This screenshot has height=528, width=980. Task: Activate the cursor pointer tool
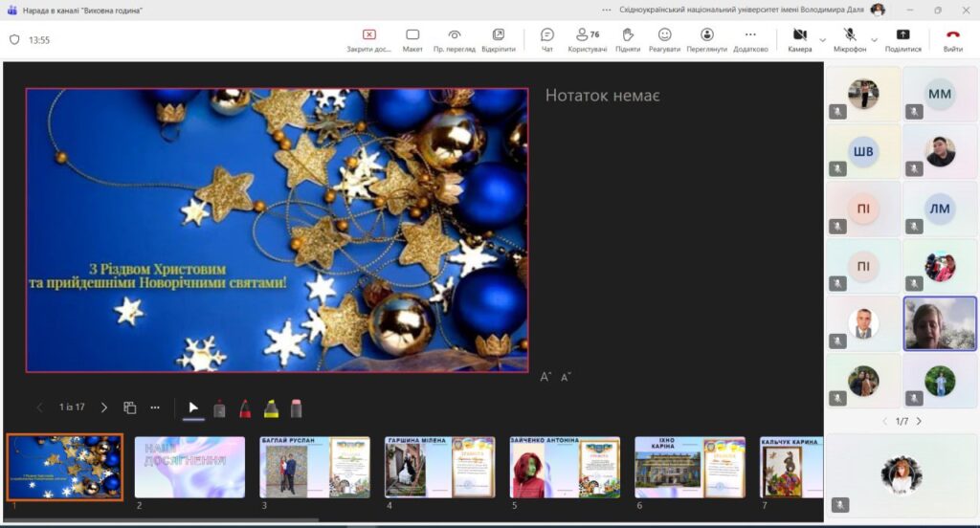(x=193, y=408)
